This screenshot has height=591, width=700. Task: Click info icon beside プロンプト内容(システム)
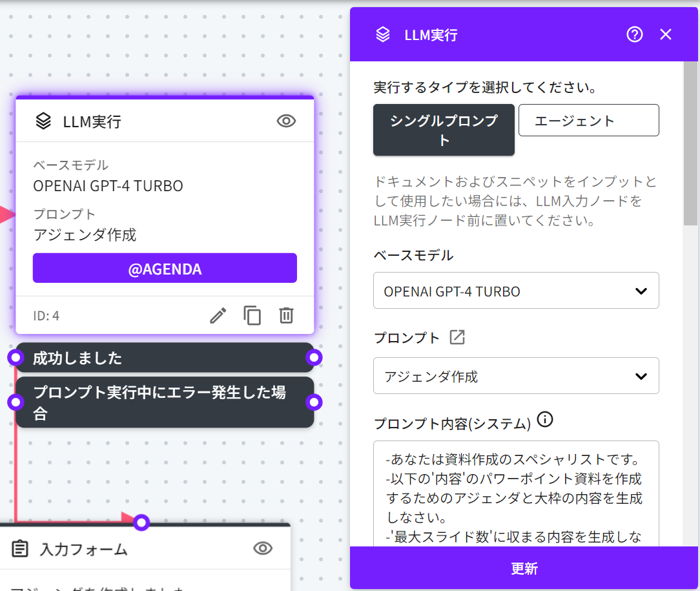(x=545, y=420)
